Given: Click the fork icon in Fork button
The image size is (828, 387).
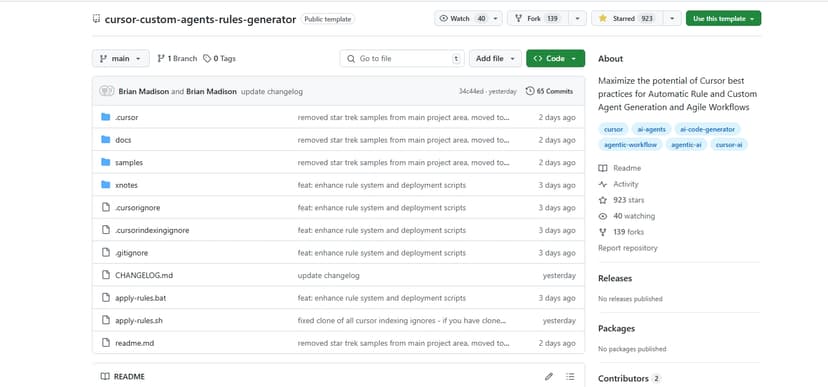Looking at the screenshot, I should click(x=518, y=18).
